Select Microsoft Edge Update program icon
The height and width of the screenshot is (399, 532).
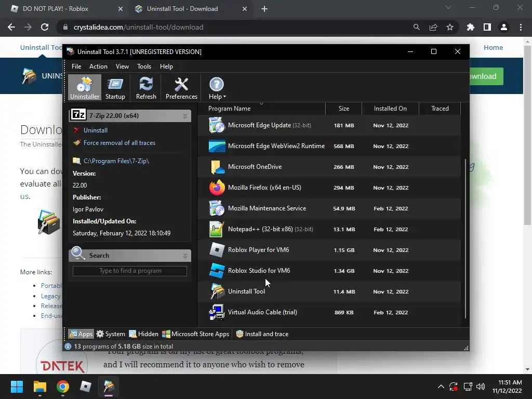(217, 125)
